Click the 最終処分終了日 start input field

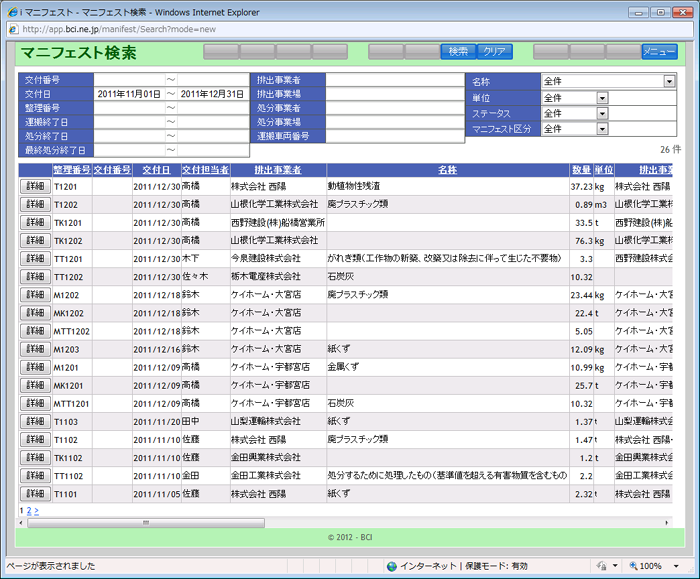(129, 150)
